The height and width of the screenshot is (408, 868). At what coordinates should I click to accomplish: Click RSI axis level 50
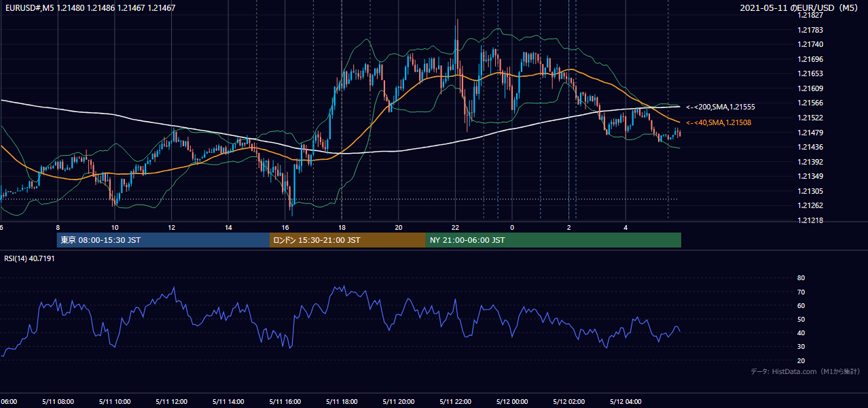pyautogui.click(x=801, y=319)
